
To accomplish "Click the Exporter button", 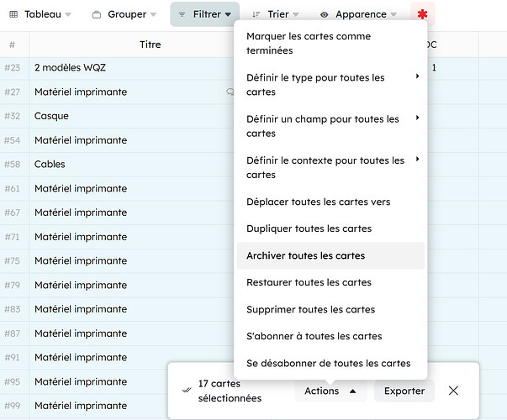I will coord(404,391).
